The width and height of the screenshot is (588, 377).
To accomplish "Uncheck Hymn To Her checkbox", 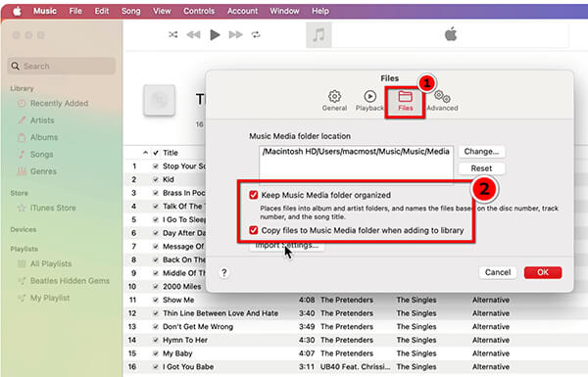I will coord(156,340).
